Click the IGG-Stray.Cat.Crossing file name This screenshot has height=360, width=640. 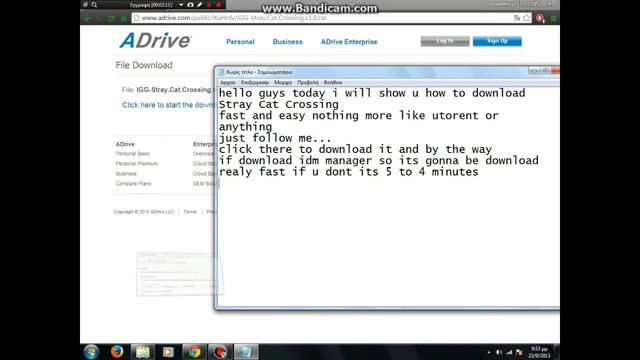point(175,90)
